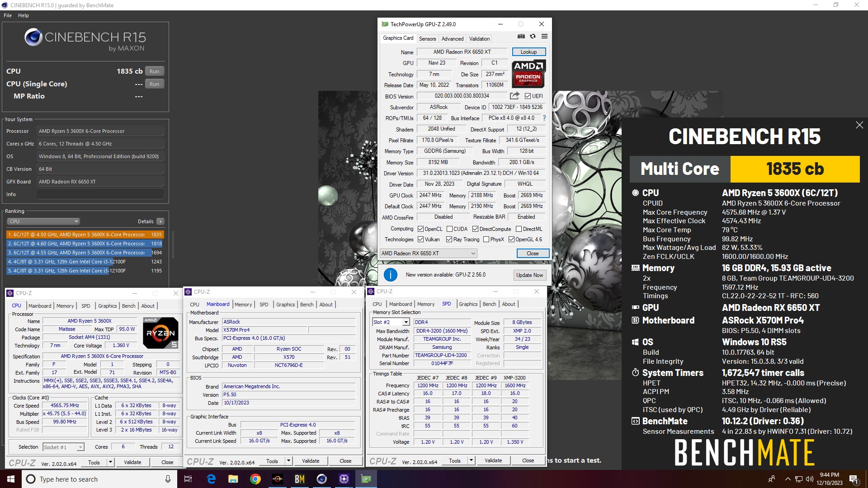Viewport: 868px width, 488px height.
Task: Toggle the UEFI checkbox in GPU-Z
Action: (528, 96)
